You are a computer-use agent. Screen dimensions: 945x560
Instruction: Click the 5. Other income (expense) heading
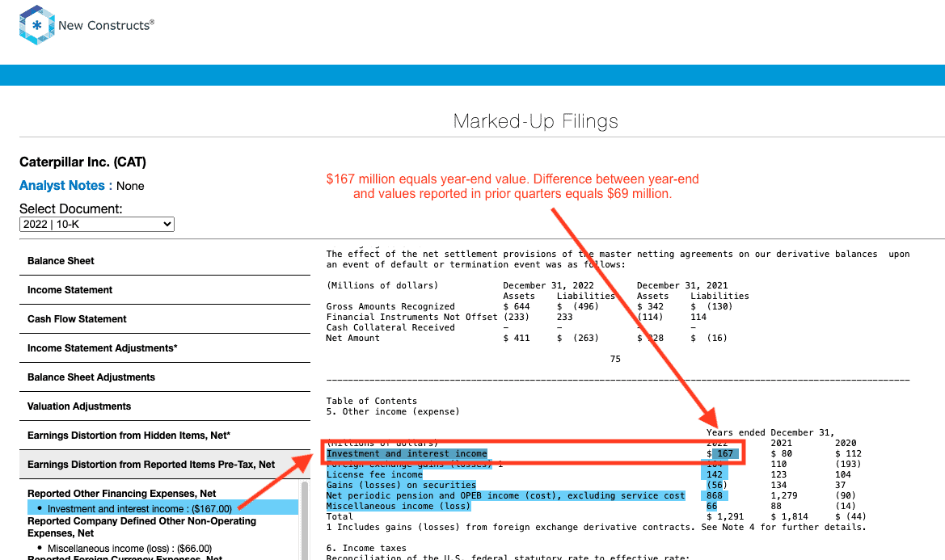coord(393,412)
